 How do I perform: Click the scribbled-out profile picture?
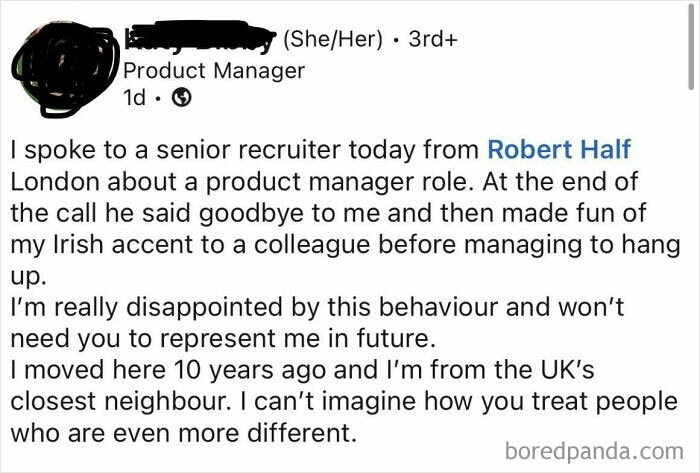(55, 60)
